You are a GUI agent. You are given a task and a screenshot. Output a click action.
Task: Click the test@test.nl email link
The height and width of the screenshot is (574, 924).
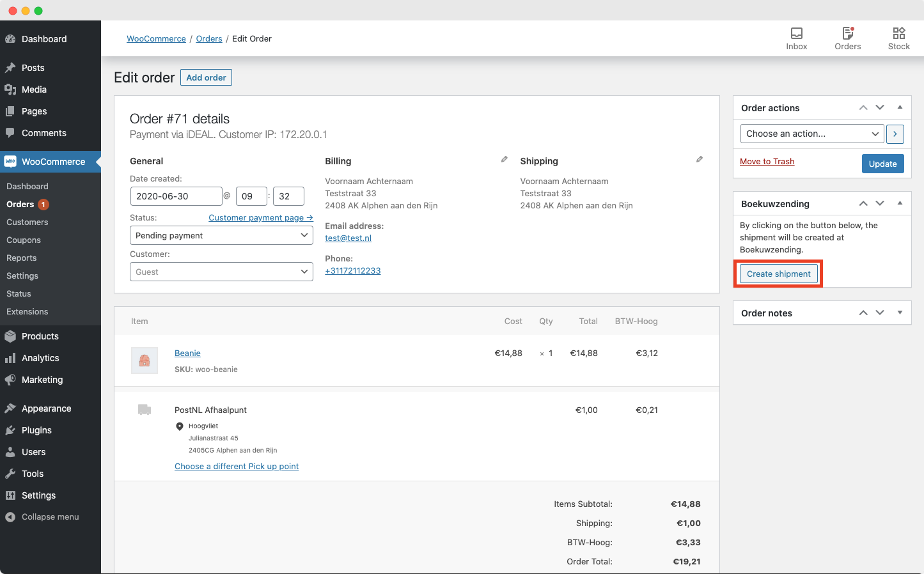pyautogui.click(x=348, y=238)
